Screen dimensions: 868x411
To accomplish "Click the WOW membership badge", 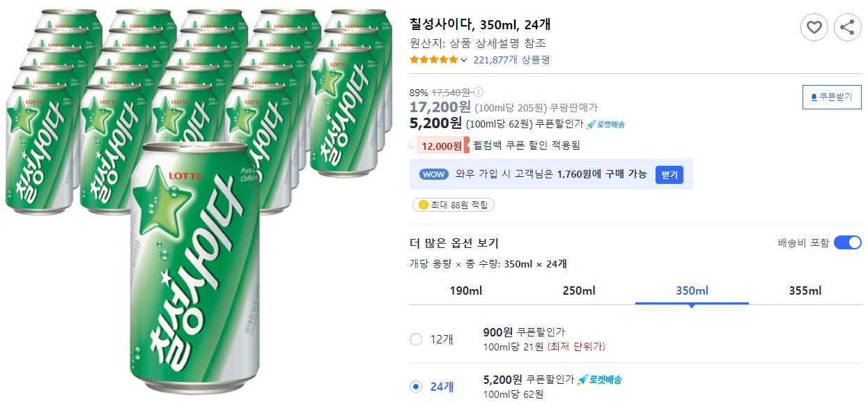I will click(433, 174).
